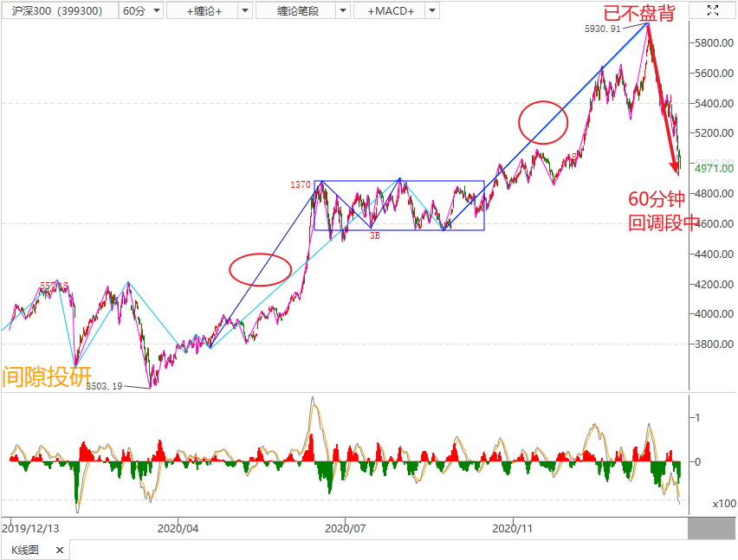
Task: Click the +MACD+ indicator button
Action: click(390, 10)
